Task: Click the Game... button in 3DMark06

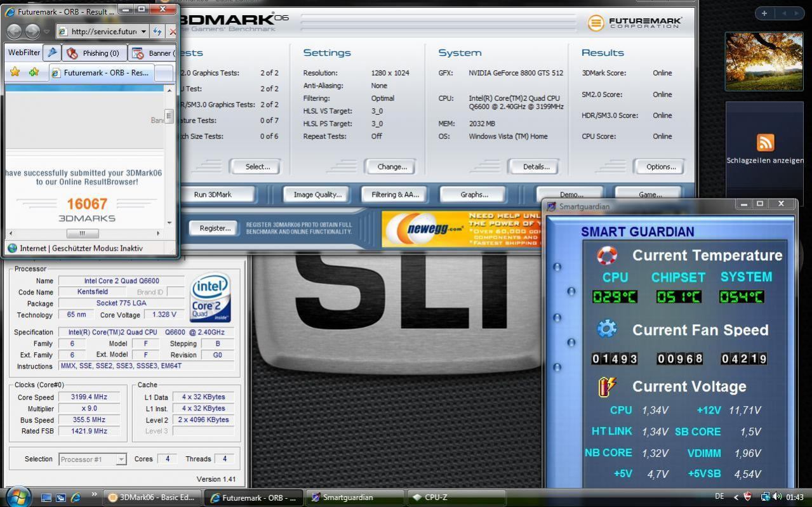Action: (x=649, y=194)
